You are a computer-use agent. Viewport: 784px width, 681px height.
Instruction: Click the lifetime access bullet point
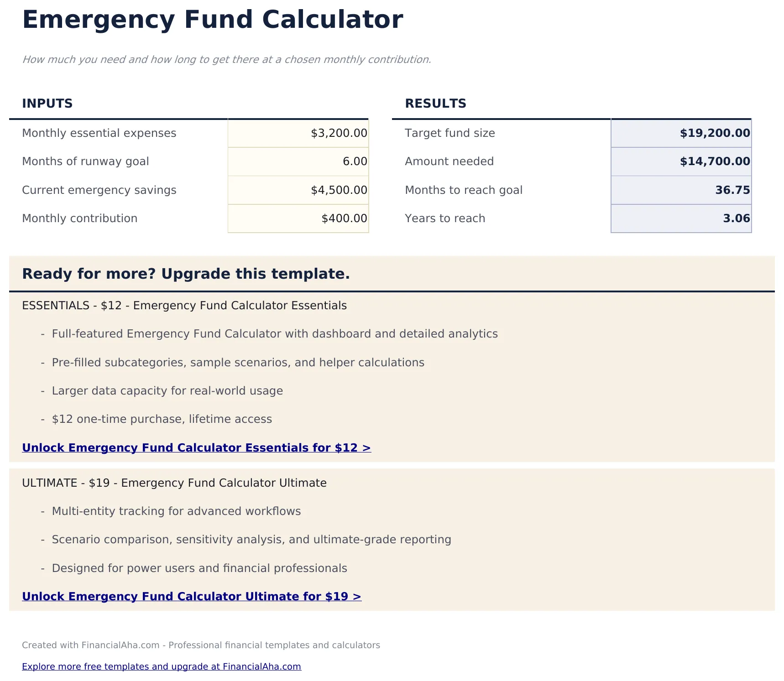162,419
